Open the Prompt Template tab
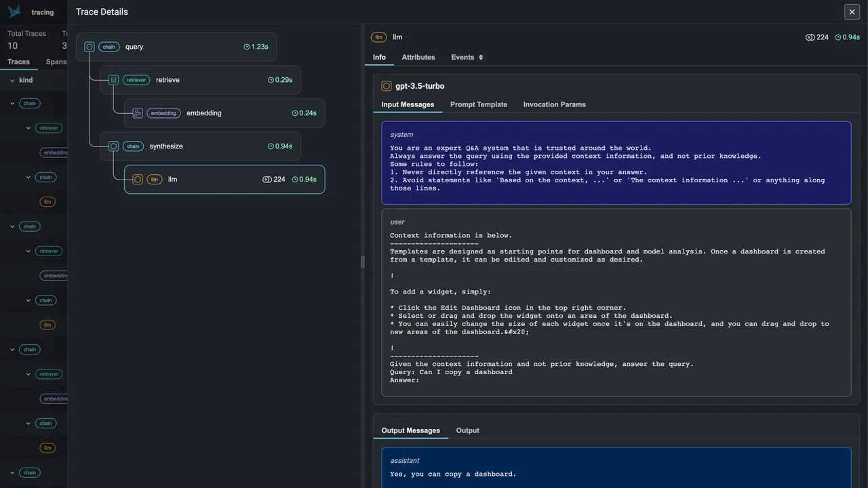This screenshot has width=868, height=488. point(479,104)
